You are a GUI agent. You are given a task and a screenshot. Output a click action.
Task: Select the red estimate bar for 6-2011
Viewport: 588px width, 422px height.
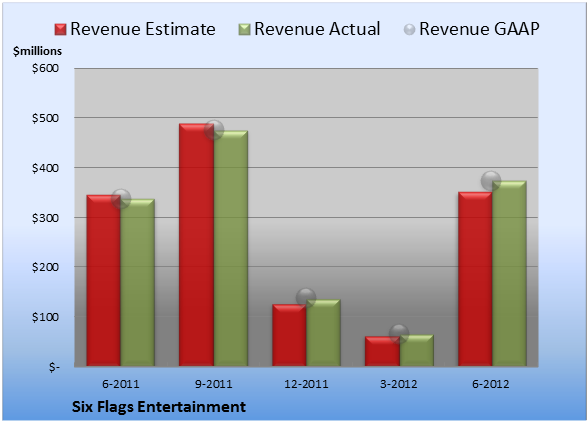point(104,281)
